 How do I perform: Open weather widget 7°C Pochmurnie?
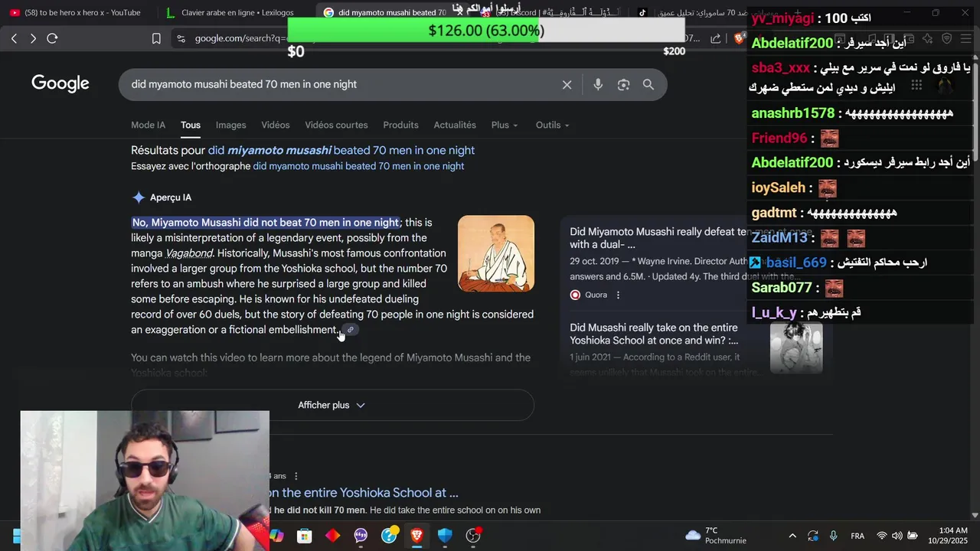click(715, 535)
